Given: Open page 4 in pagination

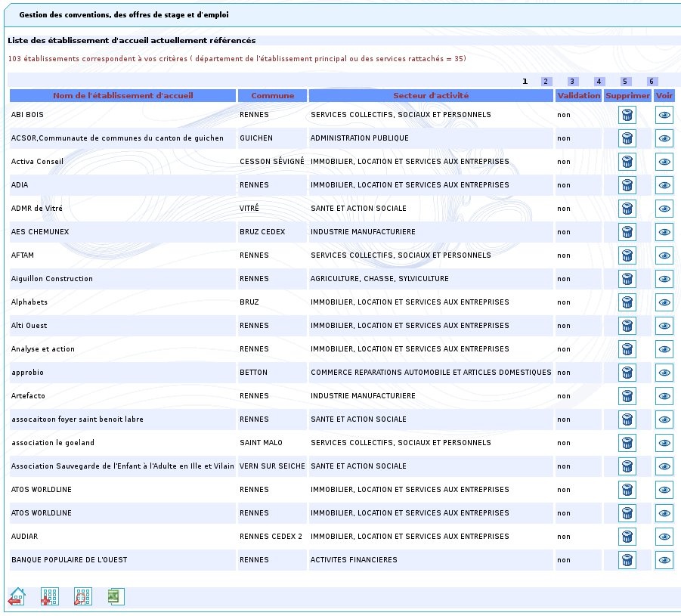Looking at the screenshot, I should 599,82.
